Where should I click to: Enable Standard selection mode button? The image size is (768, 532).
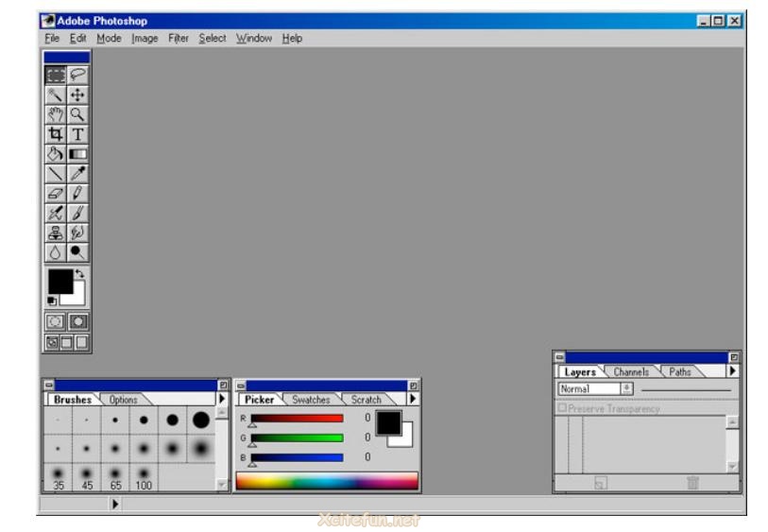[x=56, y=321]
